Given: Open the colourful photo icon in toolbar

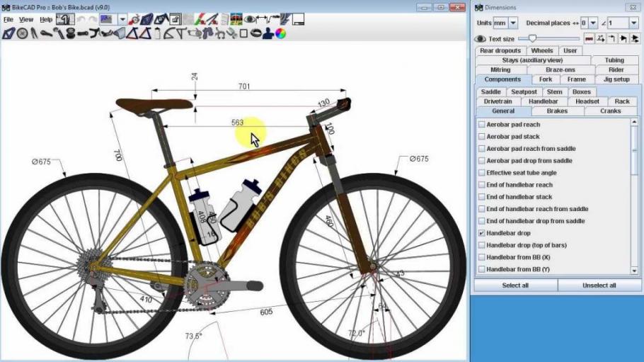Looking at the screenshot, I should (236, 19).
